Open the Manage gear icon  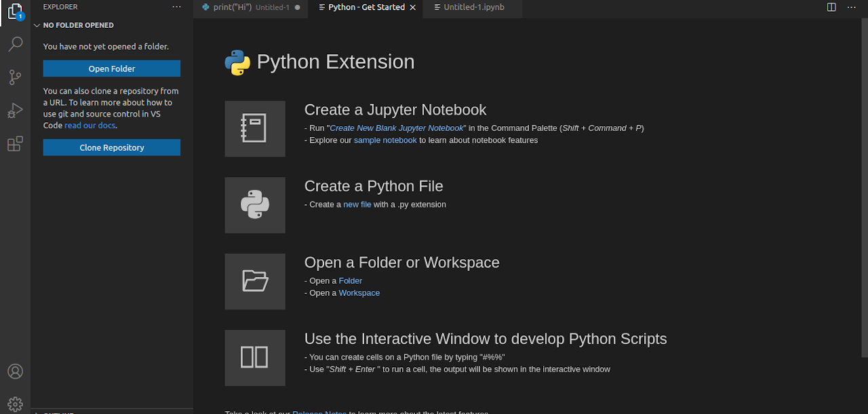[x=15, y=404]
